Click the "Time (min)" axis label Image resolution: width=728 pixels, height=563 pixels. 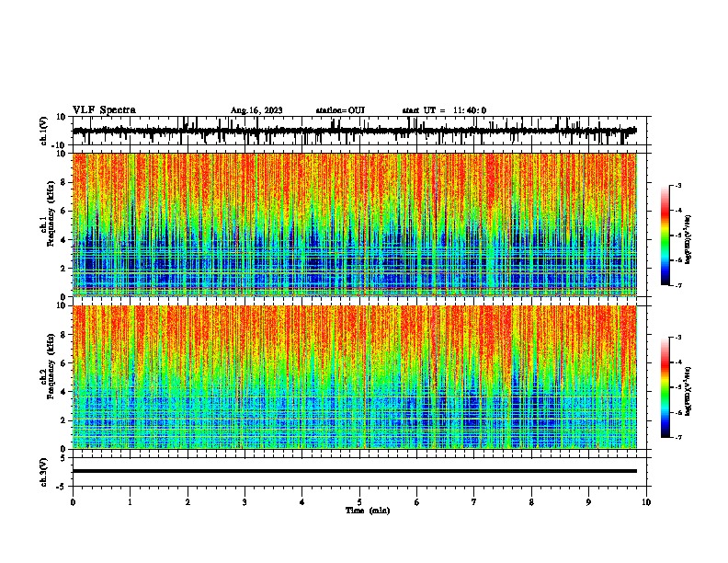tap(368, 511)
